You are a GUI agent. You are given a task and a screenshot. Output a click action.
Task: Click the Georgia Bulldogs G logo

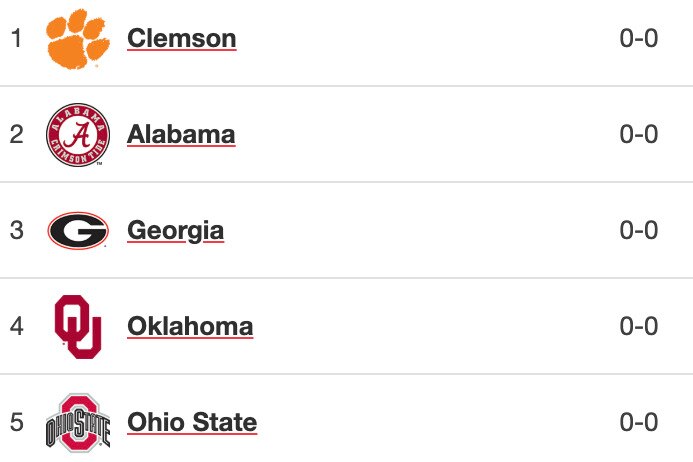click(x=78, y=231)
